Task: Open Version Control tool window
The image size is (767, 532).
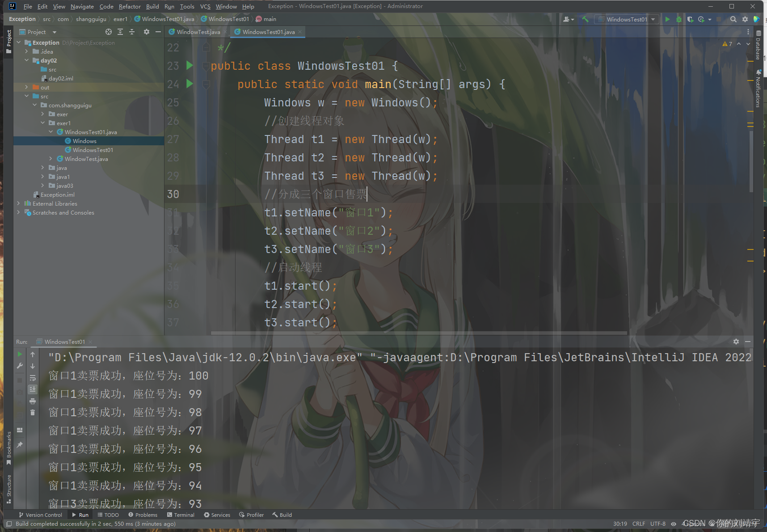Action: [40, 515]
